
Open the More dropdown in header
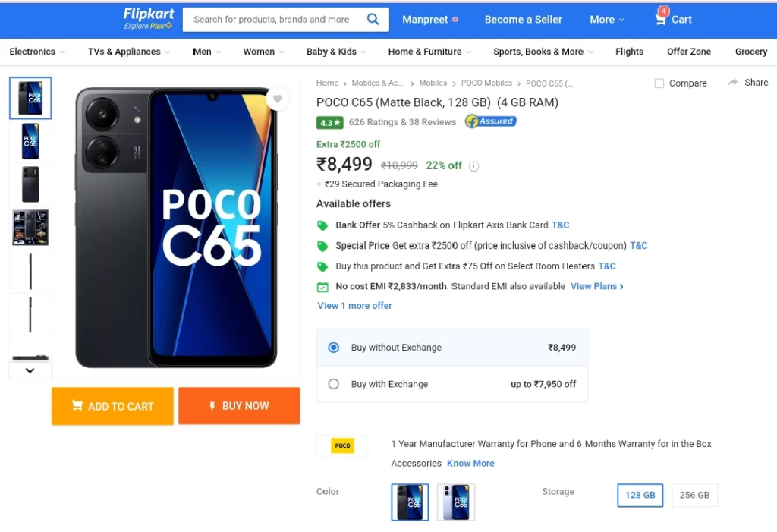(x=606, y=19)
